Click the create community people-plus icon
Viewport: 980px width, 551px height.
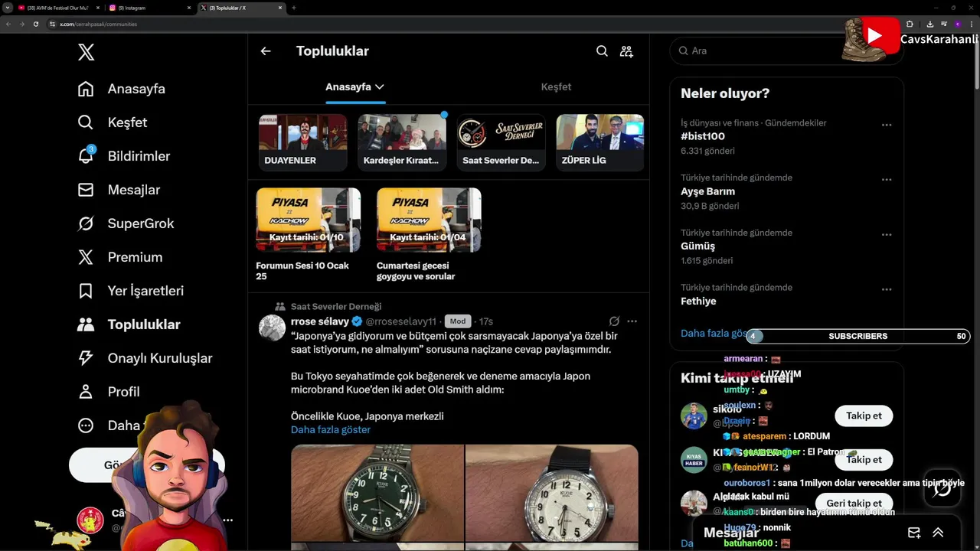coord(626,51)
